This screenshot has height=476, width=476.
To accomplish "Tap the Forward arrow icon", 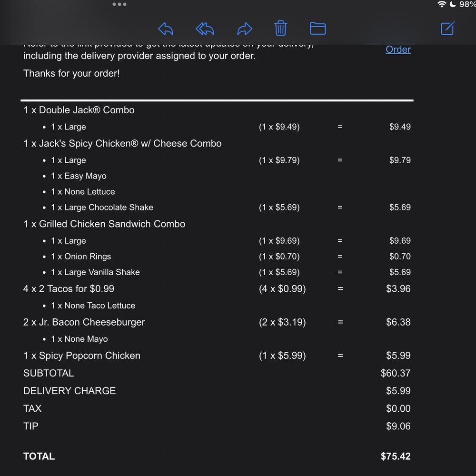I will pyautogui.click(x=244, y=29).
